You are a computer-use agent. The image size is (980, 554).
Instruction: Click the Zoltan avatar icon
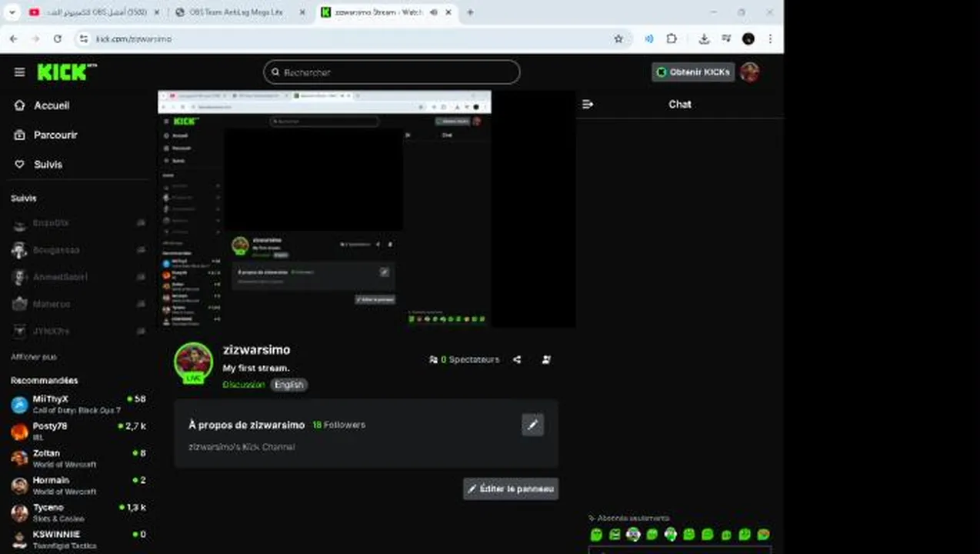(x=19, y=459)
